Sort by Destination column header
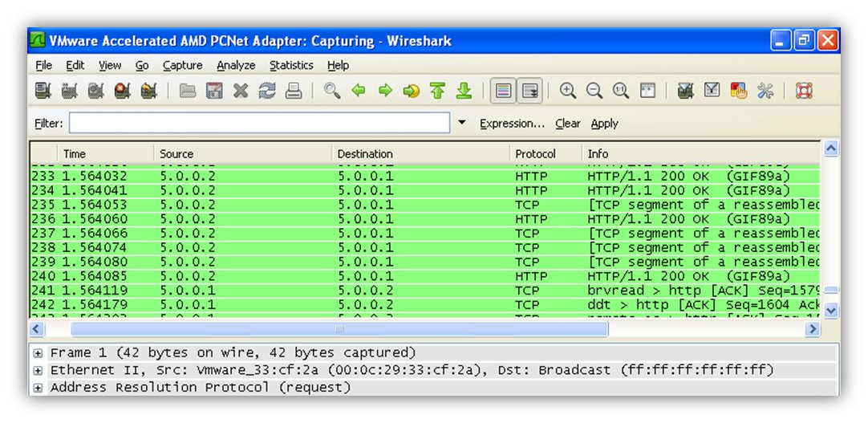This screenshot has width=868, height=423. tap(420, 153)
